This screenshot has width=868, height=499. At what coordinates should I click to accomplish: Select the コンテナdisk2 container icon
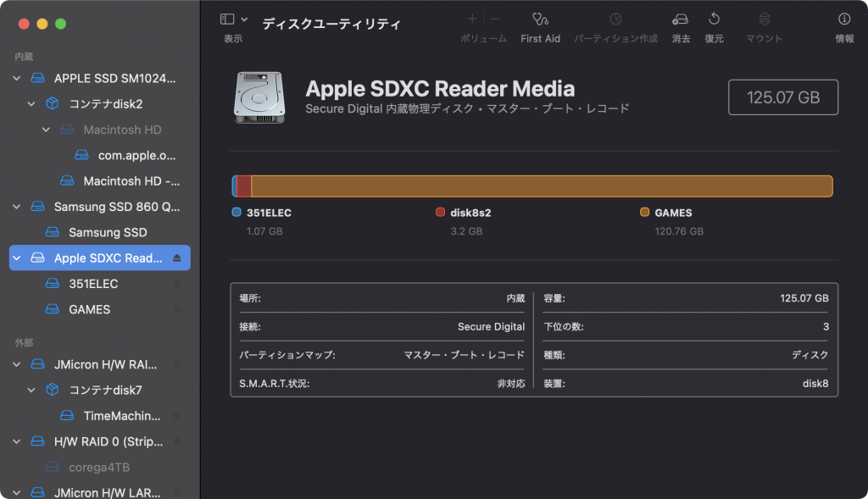point(53,103)
